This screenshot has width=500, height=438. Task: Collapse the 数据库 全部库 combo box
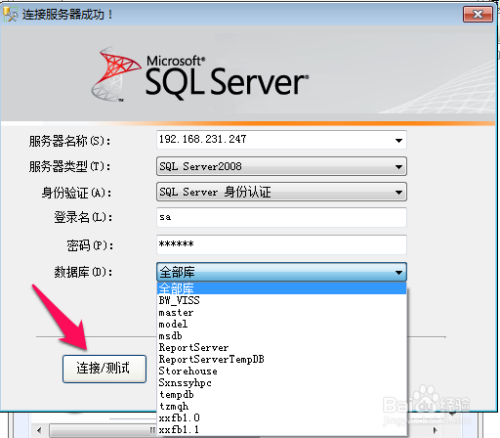281,272
